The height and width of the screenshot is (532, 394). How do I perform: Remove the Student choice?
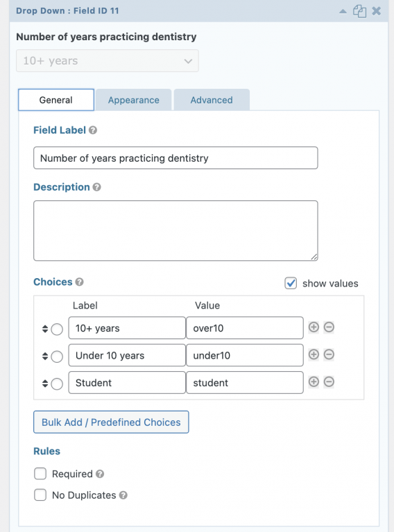pyautogui.click(x=329, y=381)
